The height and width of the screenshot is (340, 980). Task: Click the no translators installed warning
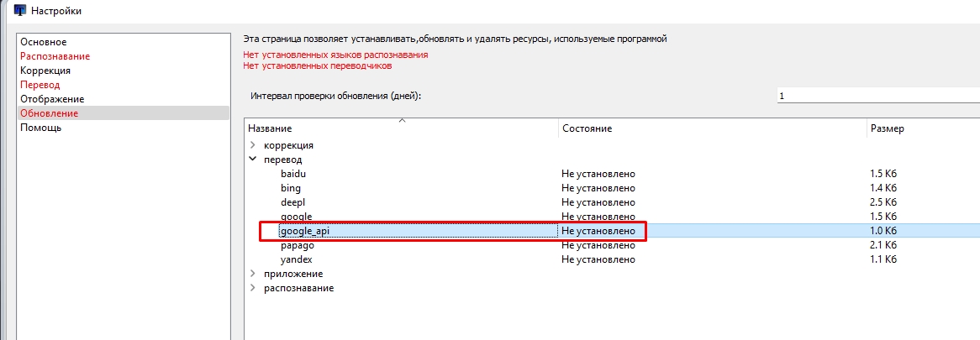(318, 65)
